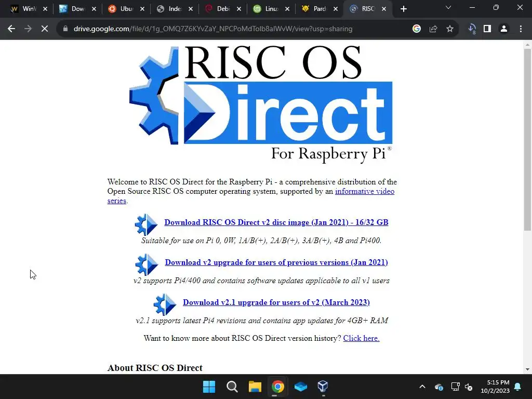Expand the tab search dropdown

[448, 7]
